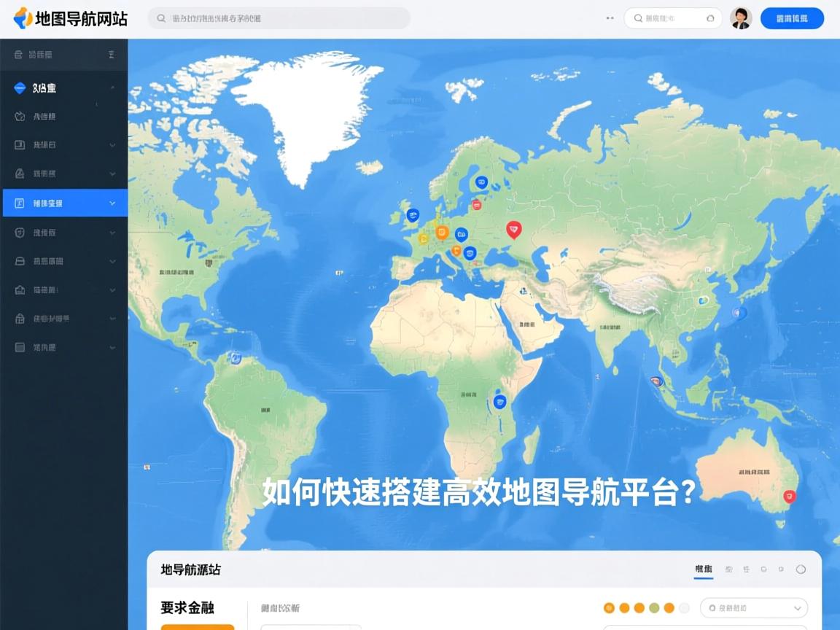Collapse the blue diamond sidebar section chevron
The width and height of the screenshot is (840, 630).
pos(112,88)
